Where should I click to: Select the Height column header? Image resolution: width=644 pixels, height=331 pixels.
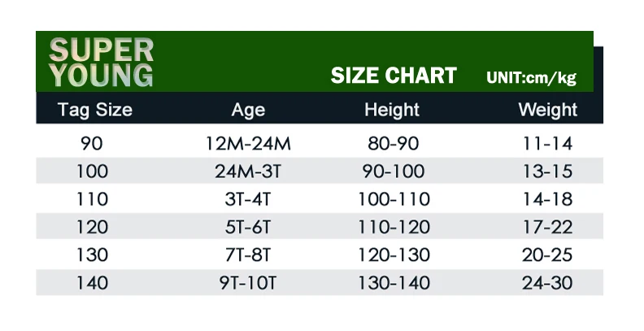click(392, 110)
